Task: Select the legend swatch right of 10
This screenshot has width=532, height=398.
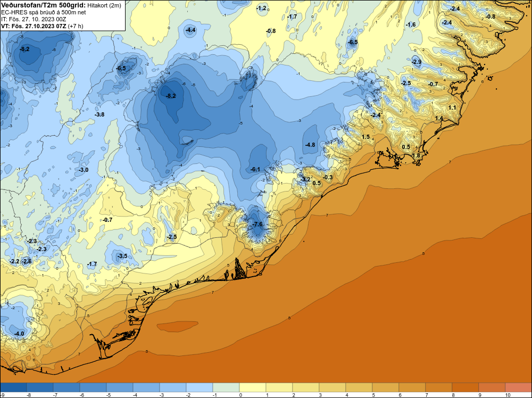Action: coord(518,387)
